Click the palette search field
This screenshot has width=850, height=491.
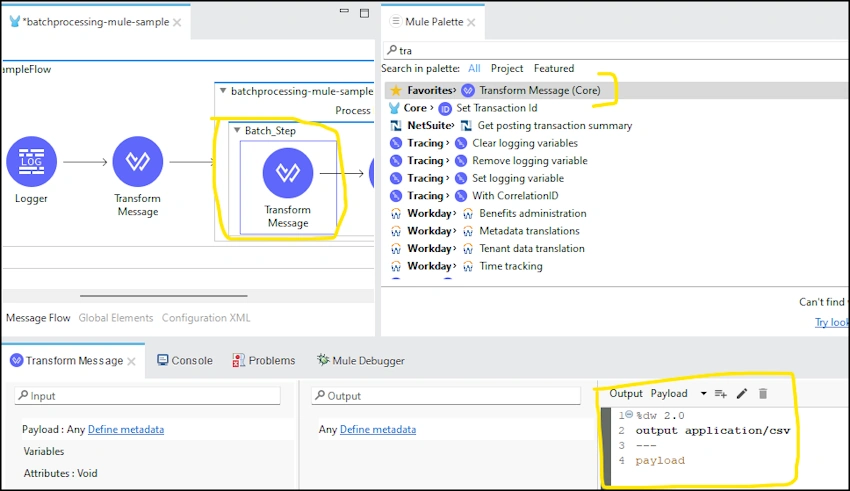(x=616, y=50)
